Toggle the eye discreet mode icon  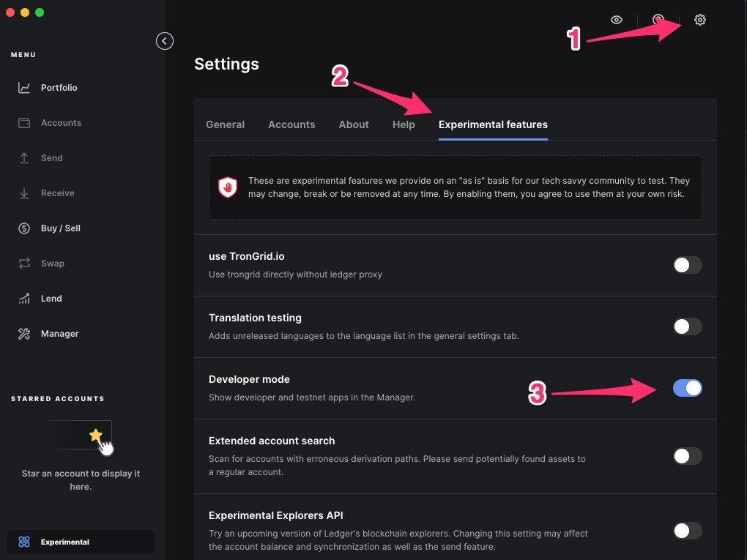click(x=617, y=20)
